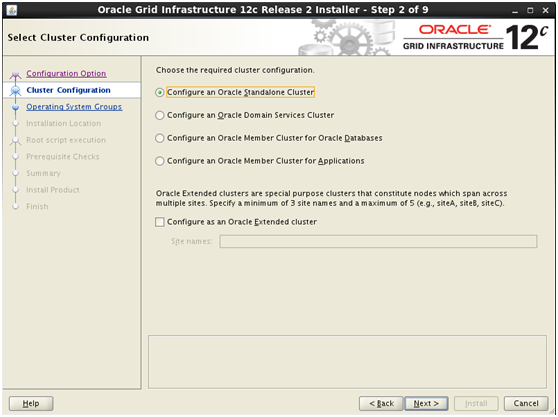Screen dimensions: 558x417
Task: Click the Operating System Groups step bullet
Action: [x=15, y=107]
